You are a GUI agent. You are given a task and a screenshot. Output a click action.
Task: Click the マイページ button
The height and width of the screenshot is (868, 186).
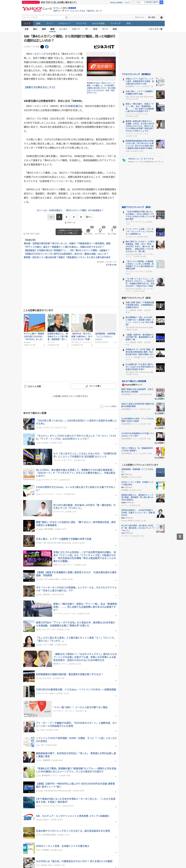139,17
